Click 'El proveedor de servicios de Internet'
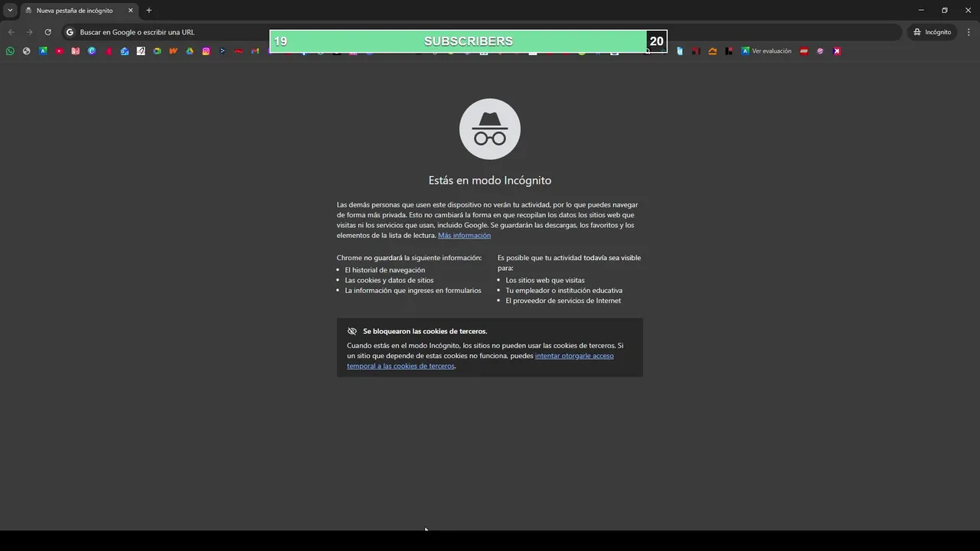Screen dimensions: 980x551 (x=563, y=301)
